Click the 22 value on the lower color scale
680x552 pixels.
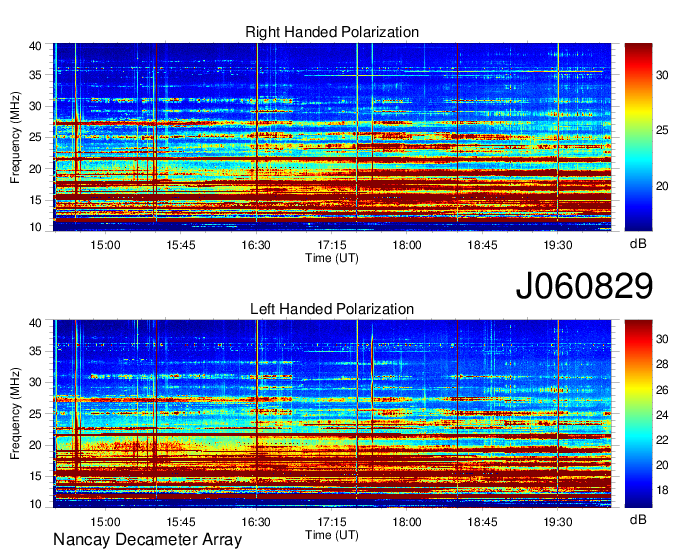tap(662, 440)
